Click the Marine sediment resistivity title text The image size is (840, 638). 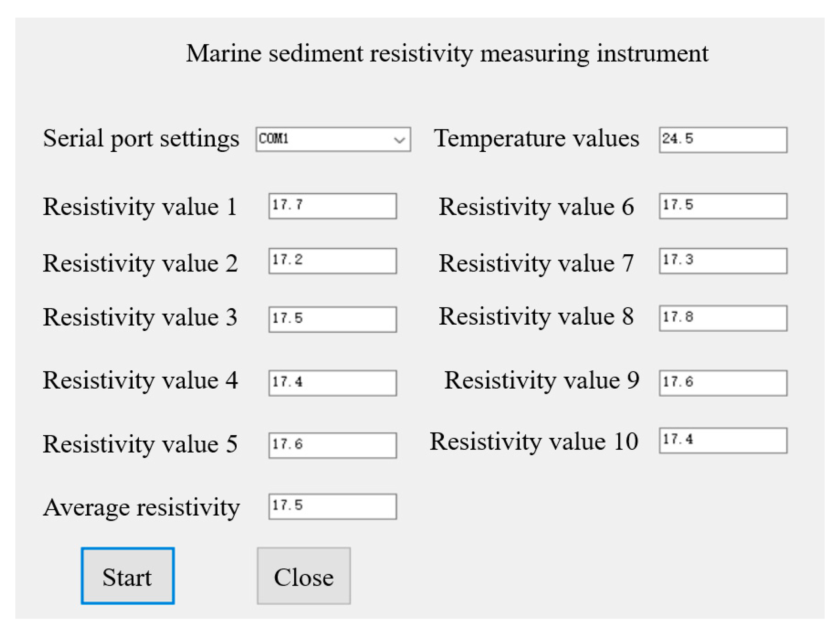[447, 54]
